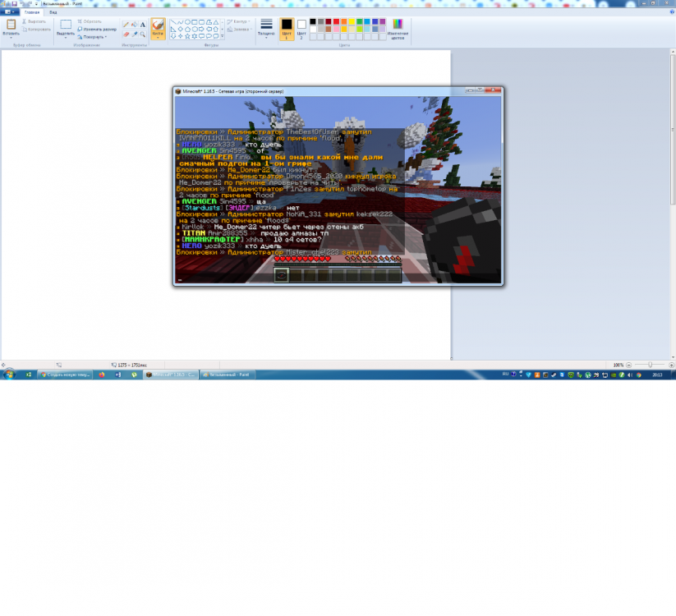Switch to the Minecraft 1.16.5 taskbar window
The height and width of the screenshot is (616, 676).
click(x=171, y=375)
